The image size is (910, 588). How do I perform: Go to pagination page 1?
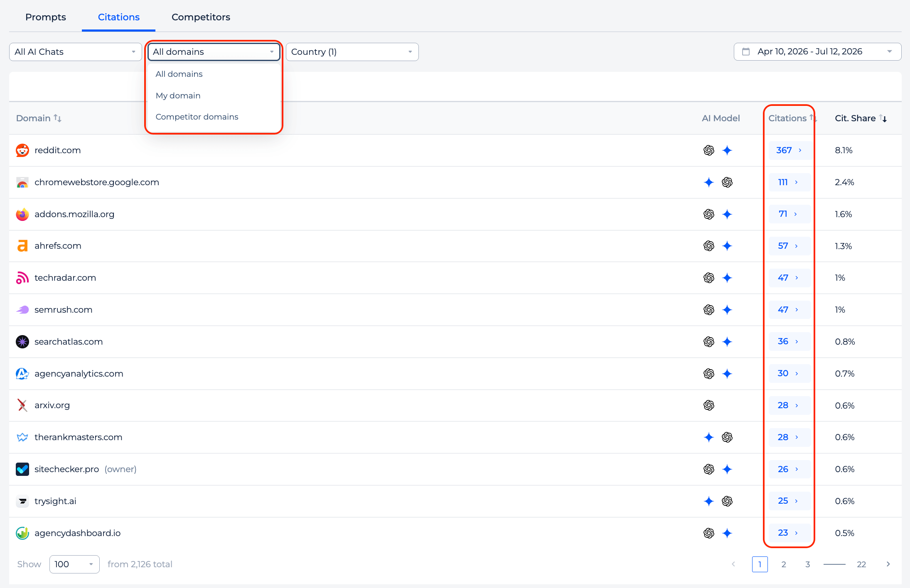(760, 564)
